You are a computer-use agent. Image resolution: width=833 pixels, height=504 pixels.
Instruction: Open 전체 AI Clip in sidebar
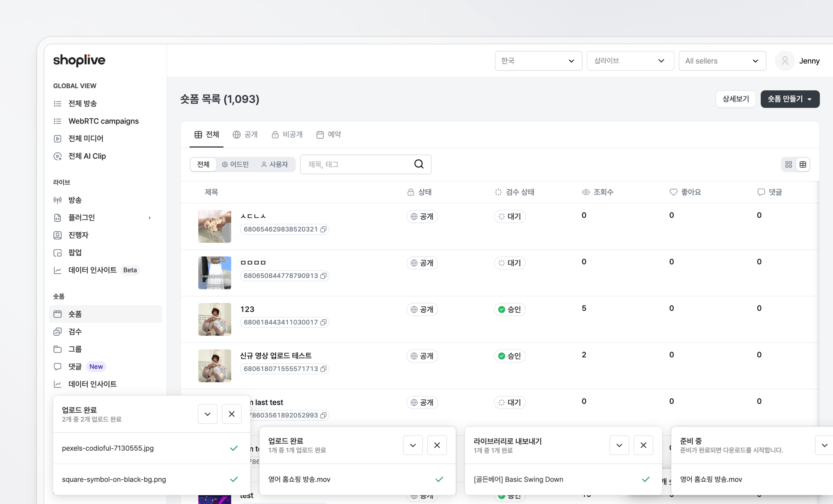(x=87, y=156)
